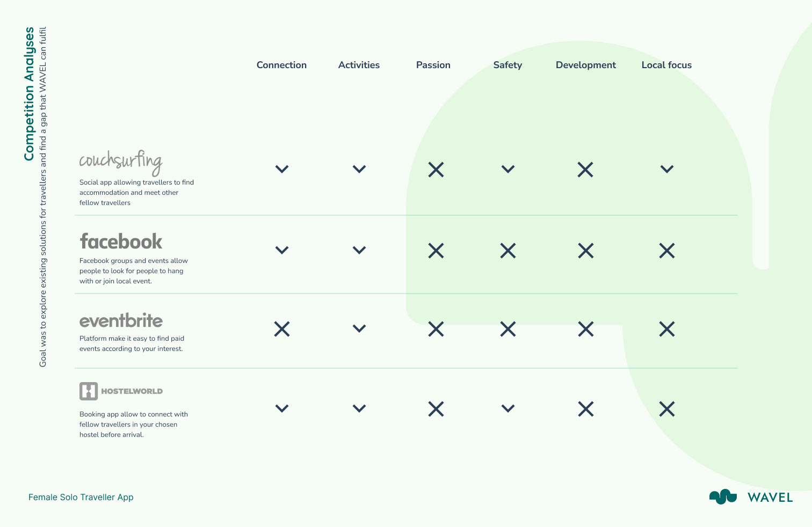Click the X under Local focus for facebook
Screen dimensions: 812x527
667,251
